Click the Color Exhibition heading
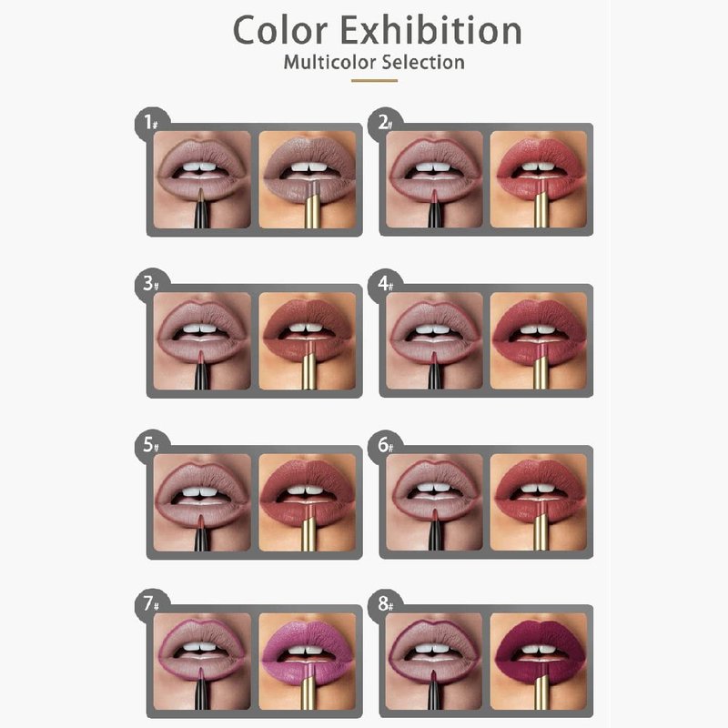Screen dimensions: 728x728 pos(377,30)
